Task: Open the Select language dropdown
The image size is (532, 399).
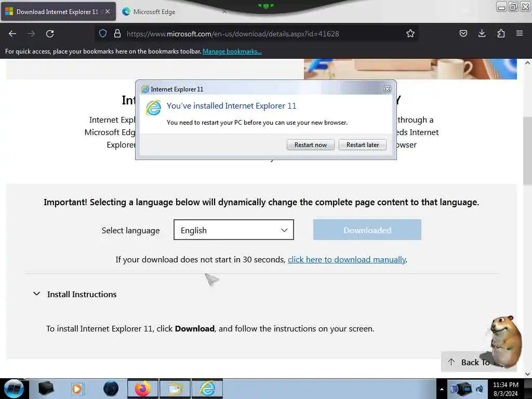Action: pyautogui.click(x=233, y=230)
